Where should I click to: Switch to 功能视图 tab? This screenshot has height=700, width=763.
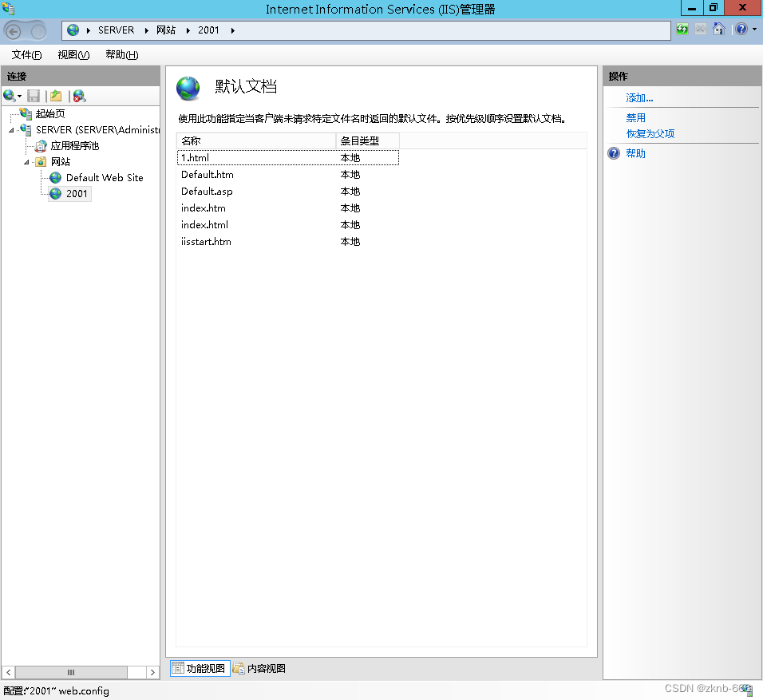200,668
